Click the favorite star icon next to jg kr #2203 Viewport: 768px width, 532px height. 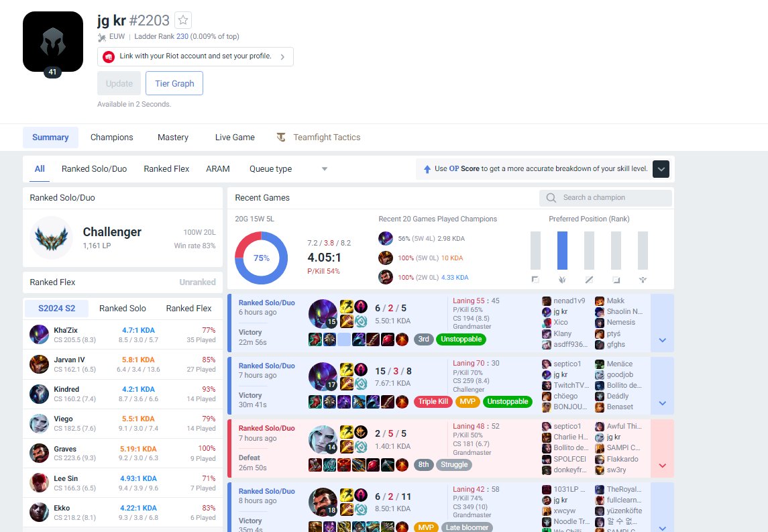click(x=183, y=20)
